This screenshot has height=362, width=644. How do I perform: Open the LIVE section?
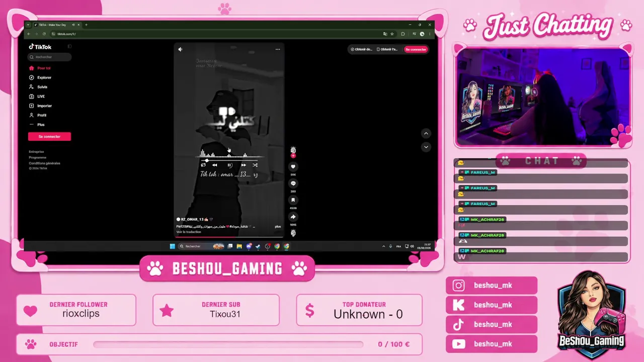pyautogui.click(x=37, y=97)
